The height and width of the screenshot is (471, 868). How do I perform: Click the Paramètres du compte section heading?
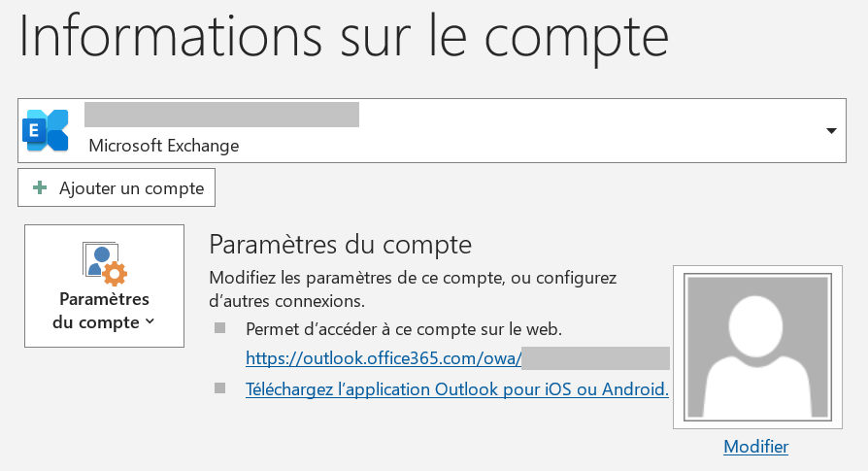point(340,243)
